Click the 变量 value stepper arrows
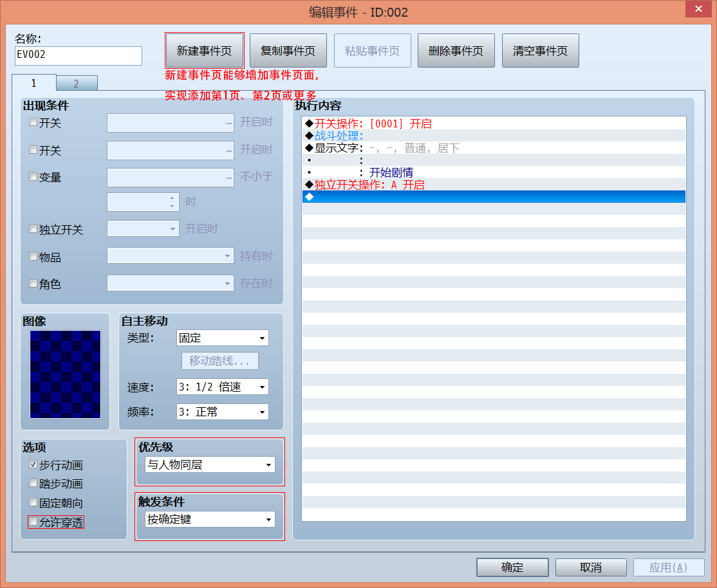The width and height of the screenshot is (717, 588). [x=172, y=201]
